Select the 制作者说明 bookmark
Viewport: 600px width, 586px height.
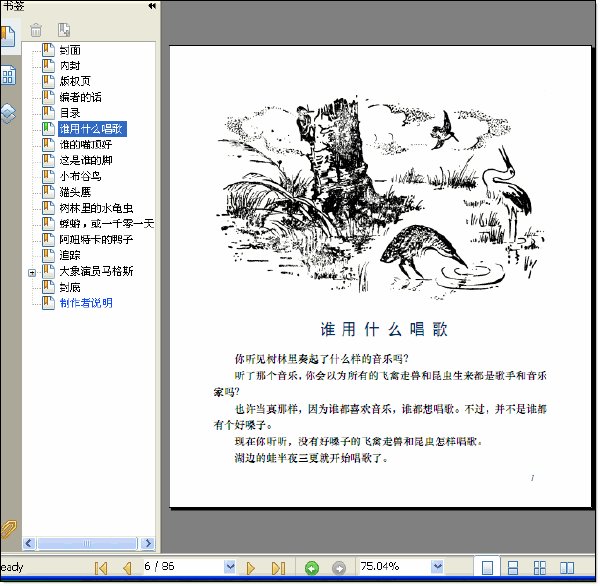tap(86, 303)
